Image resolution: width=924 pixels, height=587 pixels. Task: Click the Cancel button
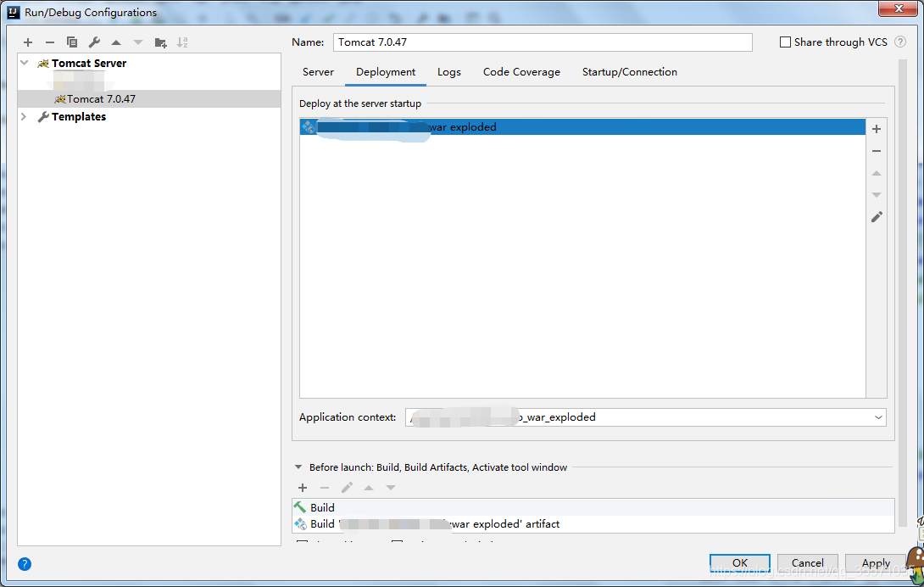pyautogui.click(x=807, y=562)
